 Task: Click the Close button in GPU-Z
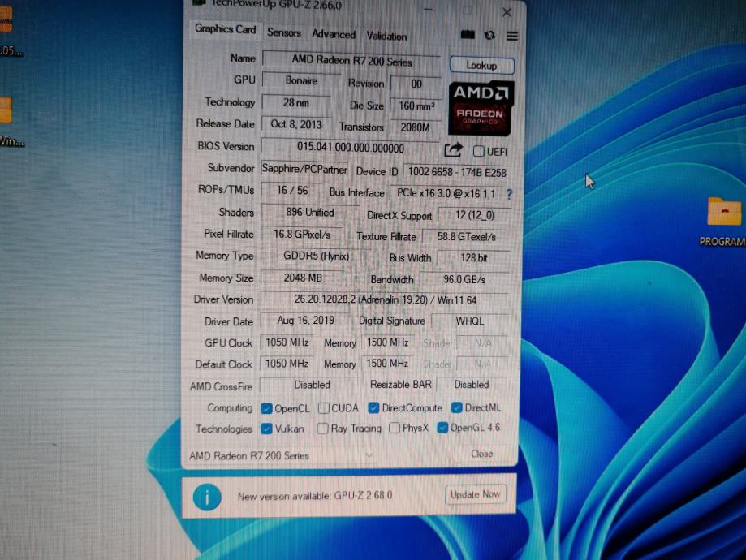click(481, 454)
